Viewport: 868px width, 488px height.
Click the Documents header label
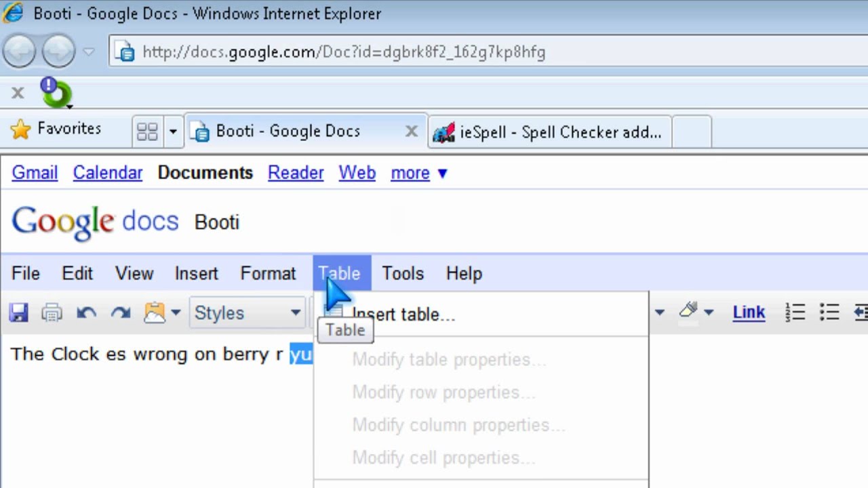click(x=205, y=173)
